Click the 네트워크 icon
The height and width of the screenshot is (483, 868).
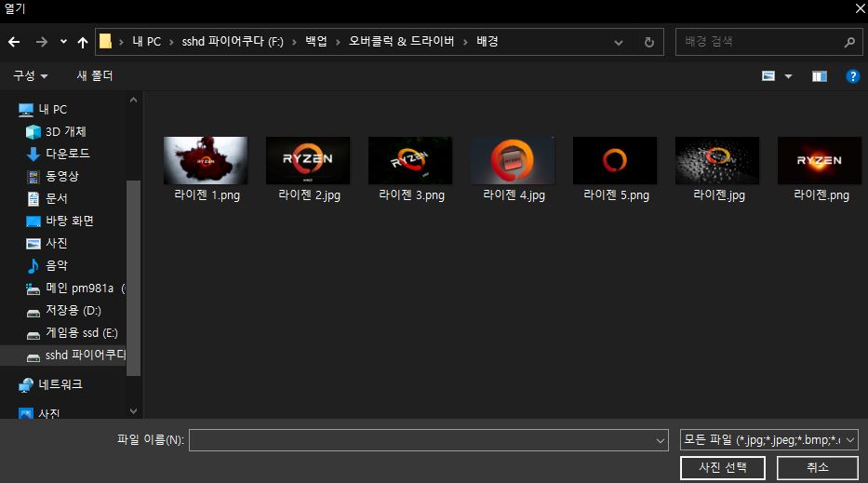click(25, 385)
